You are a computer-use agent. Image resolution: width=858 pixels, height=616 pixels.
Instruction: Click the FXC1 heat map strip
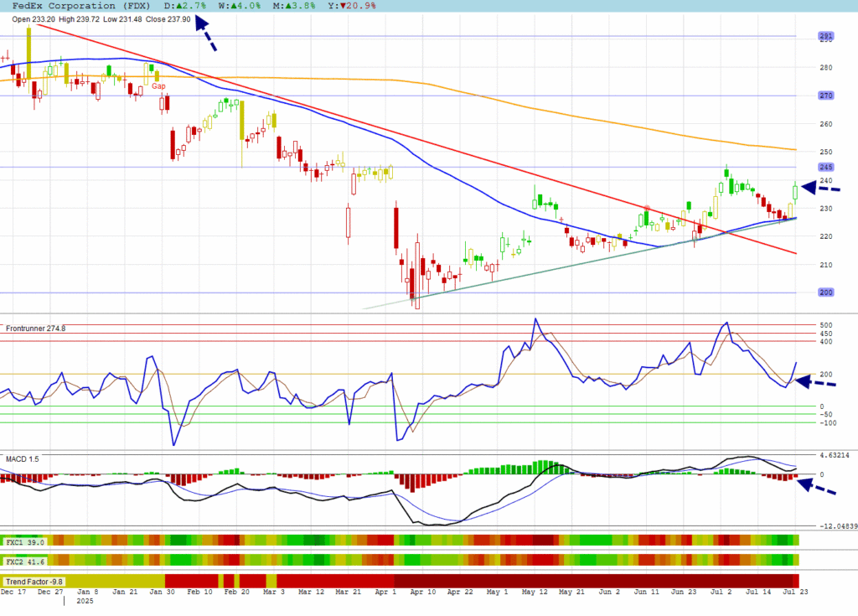coord(400,541)
